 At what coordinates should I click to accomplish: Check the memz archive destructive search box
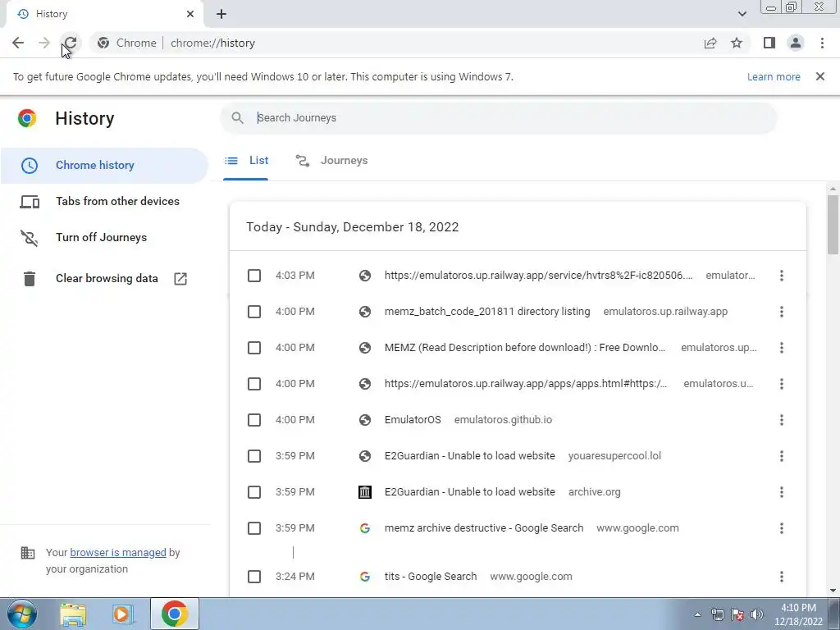254,528
